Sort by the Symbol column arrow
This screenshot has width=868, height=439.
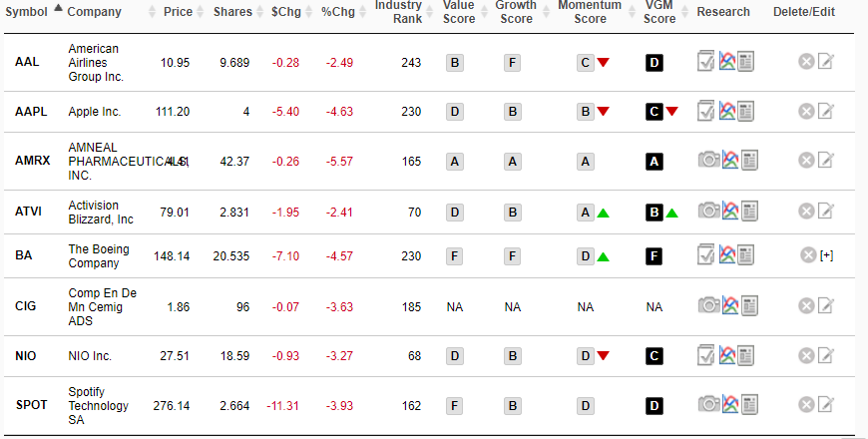click(x=58, y=8)
